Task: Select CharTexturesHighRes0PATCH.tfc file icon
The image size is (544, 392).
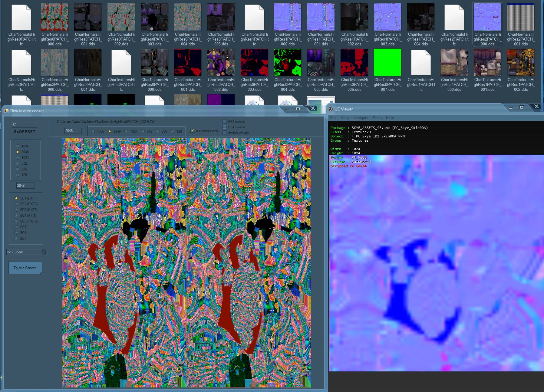Action: pyautogui.click(x=121, y=63)
